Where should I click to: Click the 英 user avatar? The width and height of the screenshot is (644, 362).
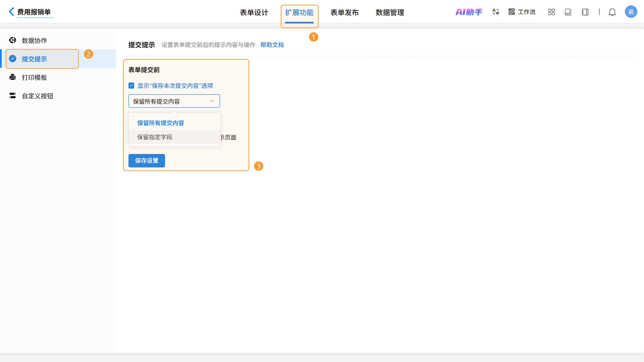pos(631,12)
